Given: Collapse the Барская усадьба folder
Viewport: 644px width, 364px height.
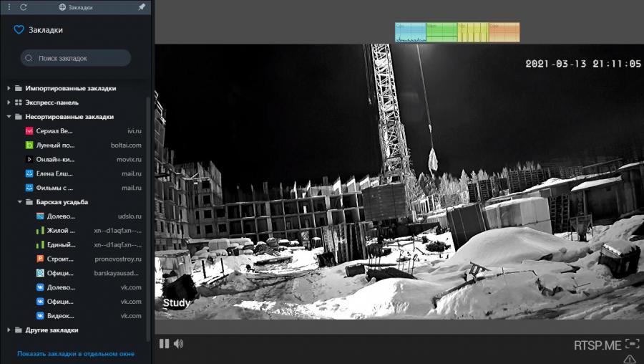Looking at the screenshot, I should (20, 202).
